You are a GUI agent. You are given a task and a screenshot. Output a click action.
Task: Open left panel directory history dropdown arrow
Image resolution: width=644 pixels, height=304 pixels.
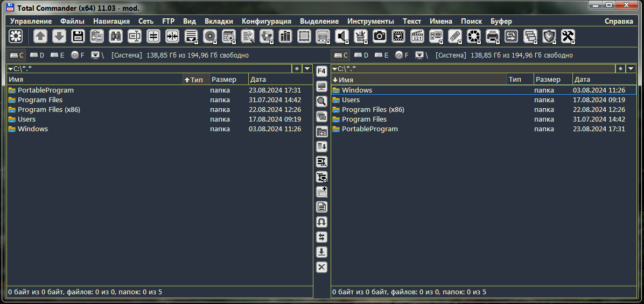click(307, 68)
